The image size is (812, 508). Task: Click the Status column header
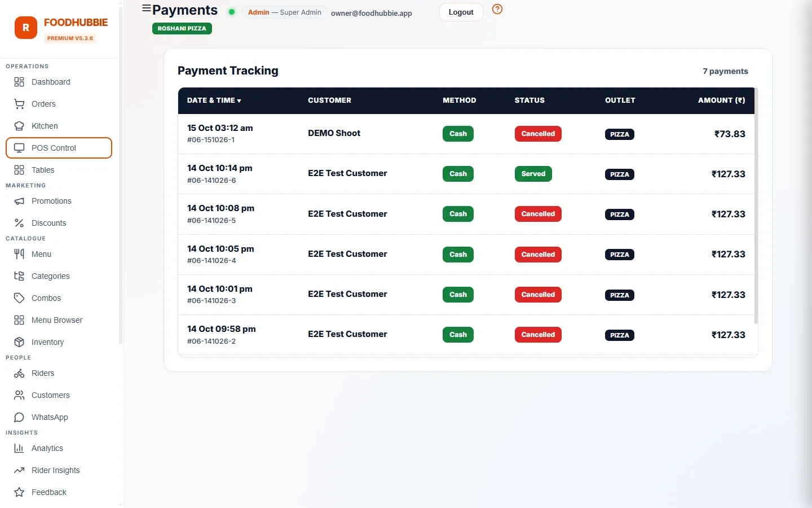click(x=529, y=100)
